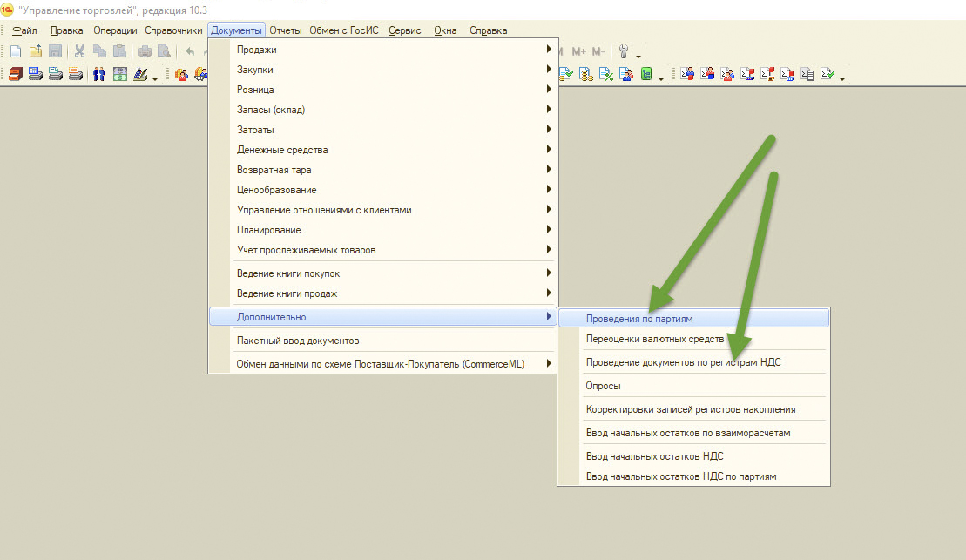Select Корректировки записей регистров накопления
Image resolution: width=966 pixels, height=560 pixels.
coord(693,409)
